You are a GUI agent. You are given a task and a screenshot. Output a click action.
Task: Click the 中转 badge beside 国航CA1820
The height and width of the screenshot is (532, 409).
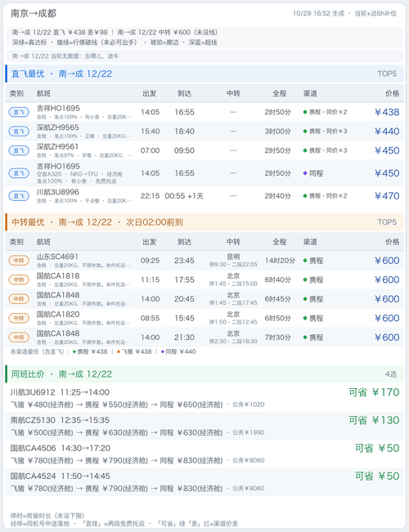(x=19, y=318)
